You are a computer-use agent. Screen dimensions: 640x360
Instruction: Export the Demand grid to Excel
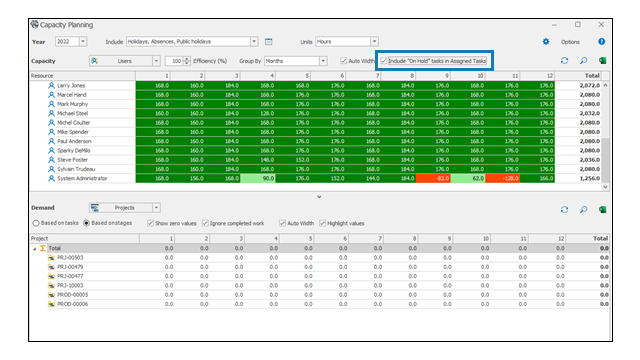click(602, 209)
